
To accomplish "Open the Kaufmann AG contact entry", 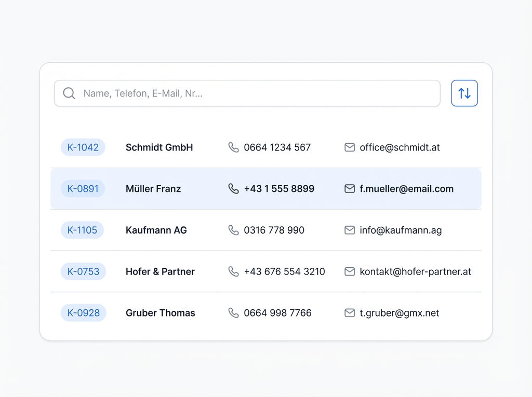I will coord(156,230).
